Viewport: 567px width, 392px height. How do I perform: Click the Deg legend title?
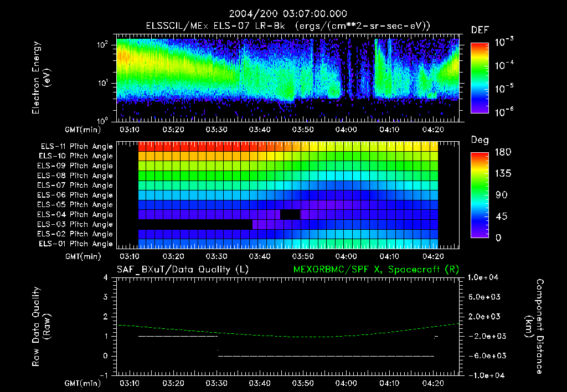(x=480, y=140)
